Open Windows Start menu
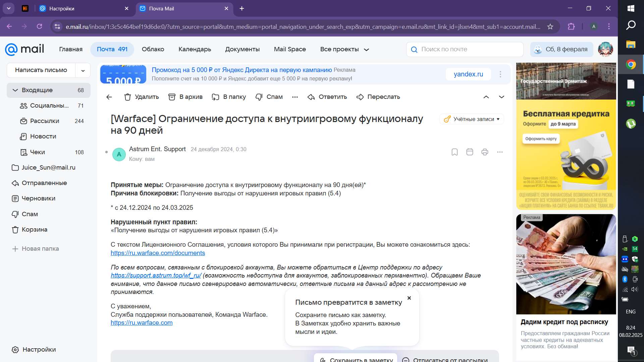The height and width of the screenshot is (362, 644). 631,8
